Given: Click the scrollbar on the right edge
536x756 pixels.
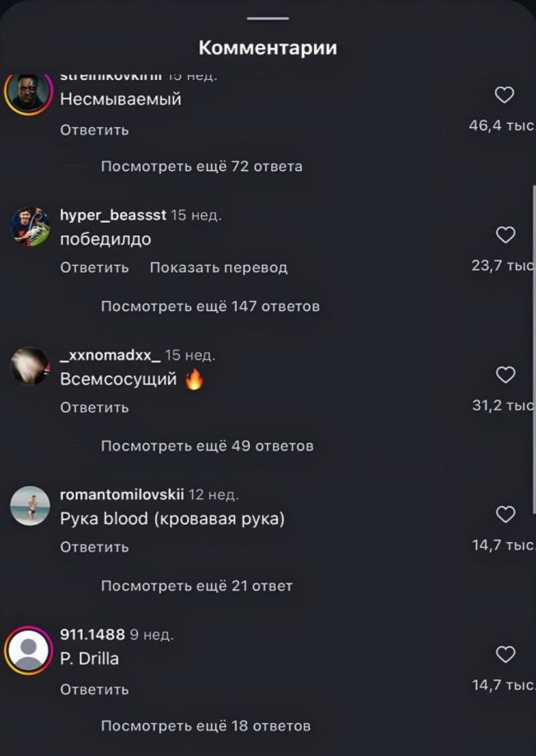Looking at the screenshot, I should [x=534, y=350].
